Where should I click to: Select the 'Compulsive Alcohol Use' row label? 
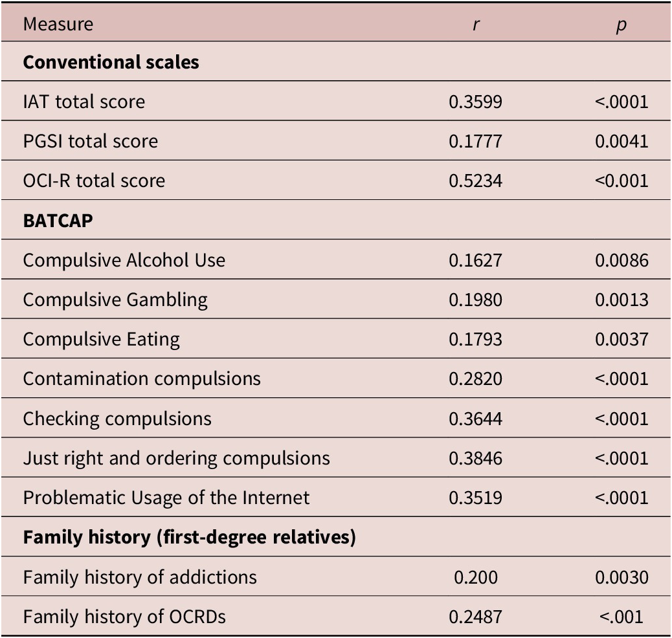click(124, 260)
